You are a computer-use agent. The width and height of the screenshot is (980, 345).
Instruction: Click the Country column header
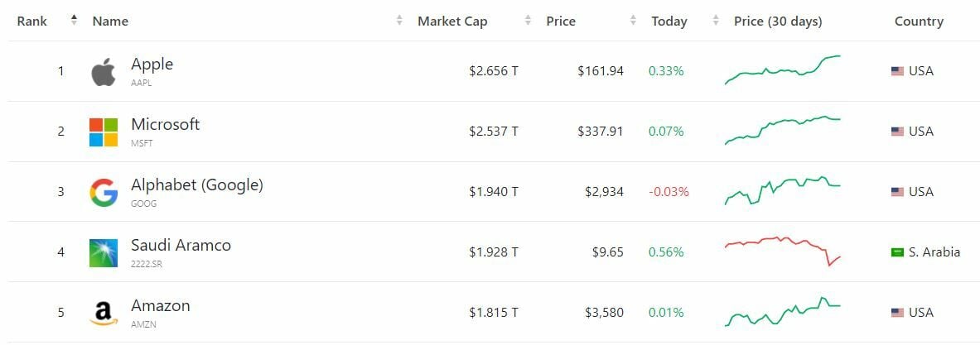coord(919,22)
